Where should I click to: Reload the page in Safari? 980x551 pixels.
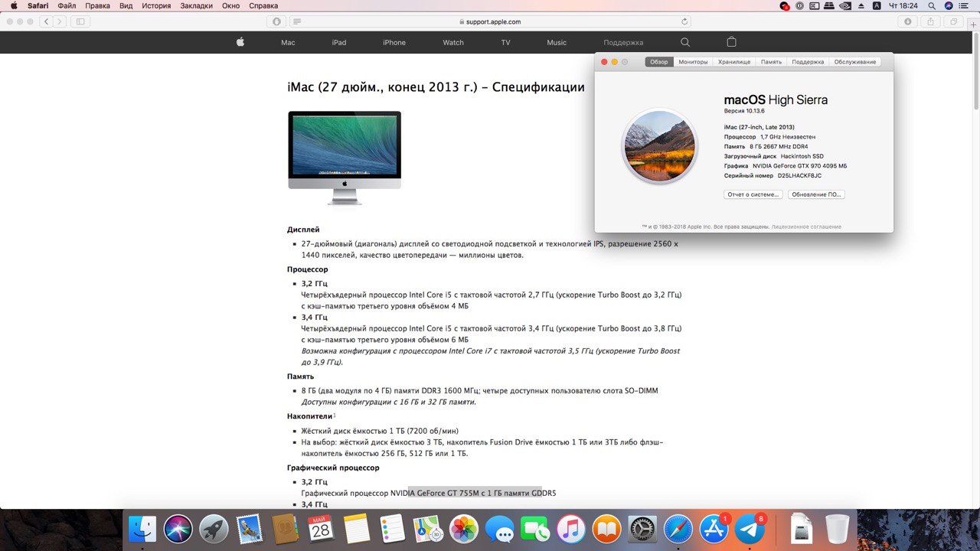684,21
